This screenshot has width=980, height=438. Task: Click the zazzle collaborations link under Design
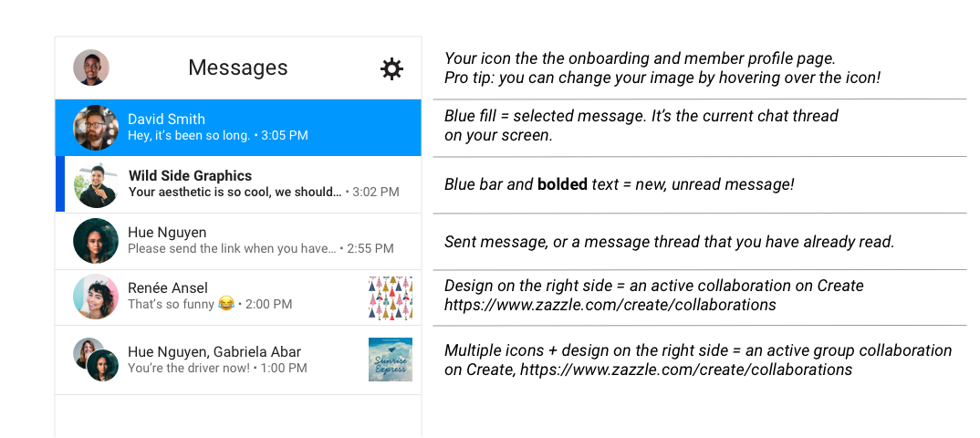[610, 305]
